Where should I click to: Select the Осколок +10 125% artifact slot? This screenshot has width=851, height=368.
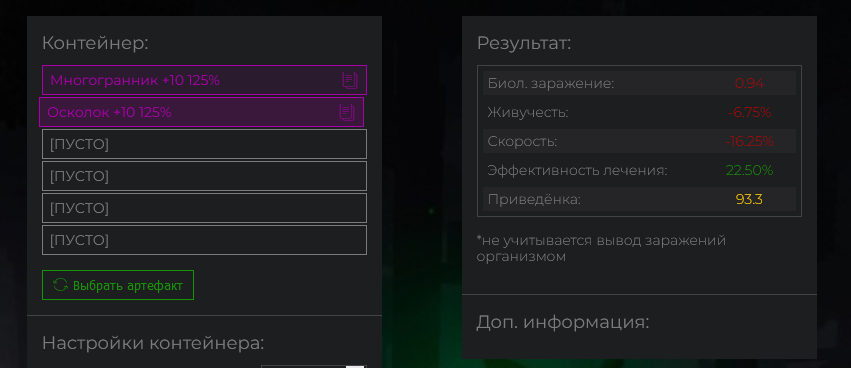coord(201,112)
